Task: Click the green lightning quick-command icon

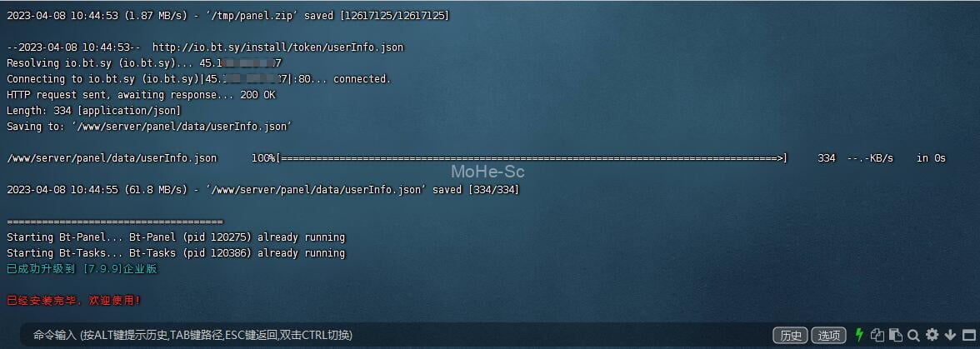Action: [859, 335]
